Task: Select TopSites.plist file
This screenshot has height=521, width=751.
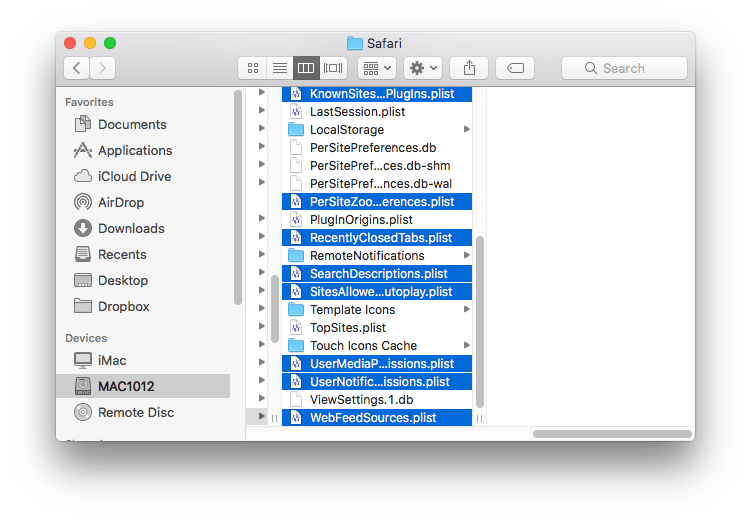Action: [x=377, y=328]
